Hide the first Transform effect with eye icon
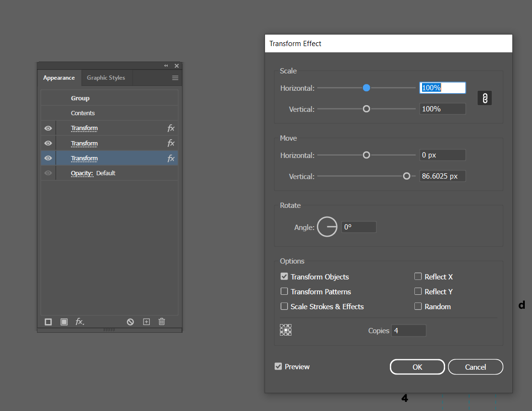 click(48, 128)
